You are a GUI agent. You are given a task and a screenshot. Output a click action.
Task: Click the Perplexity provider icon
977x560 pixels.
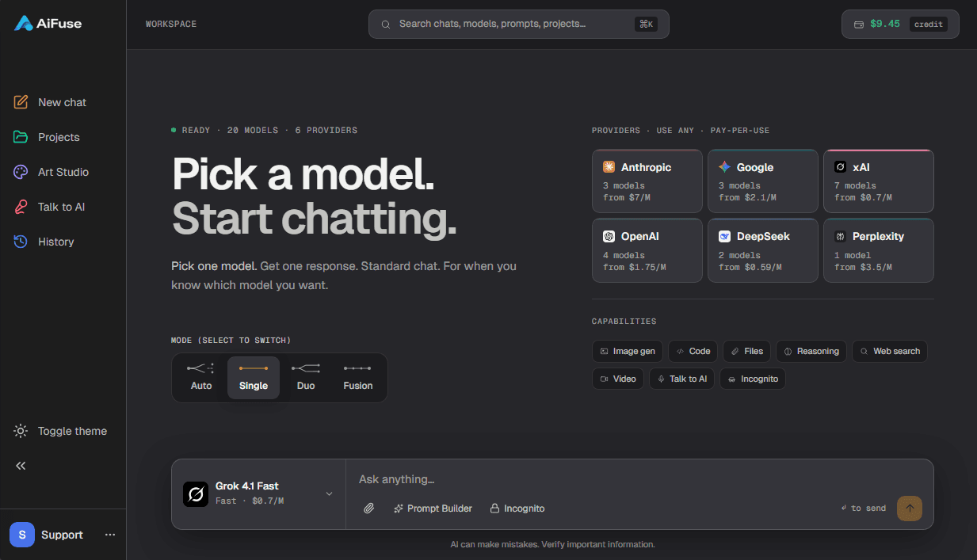[x=840, y=236]
